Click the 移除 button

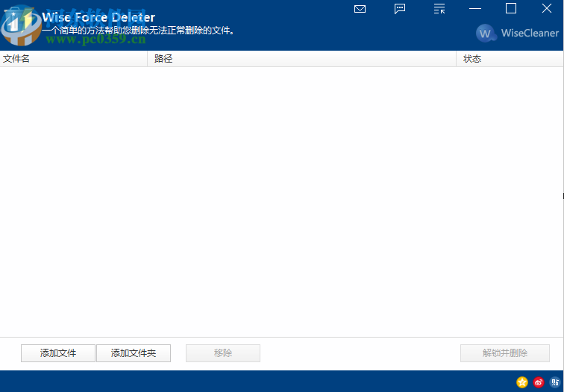[223, 353]
